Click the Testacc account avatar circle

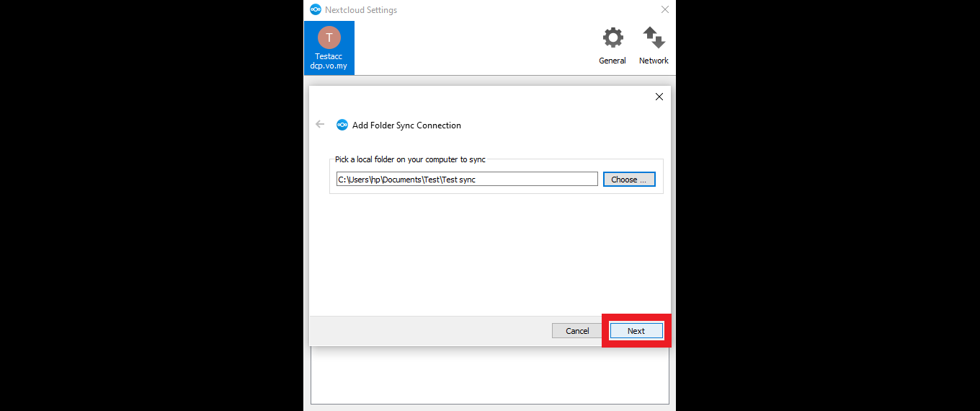pyautogui.click(x=329, y=37)
